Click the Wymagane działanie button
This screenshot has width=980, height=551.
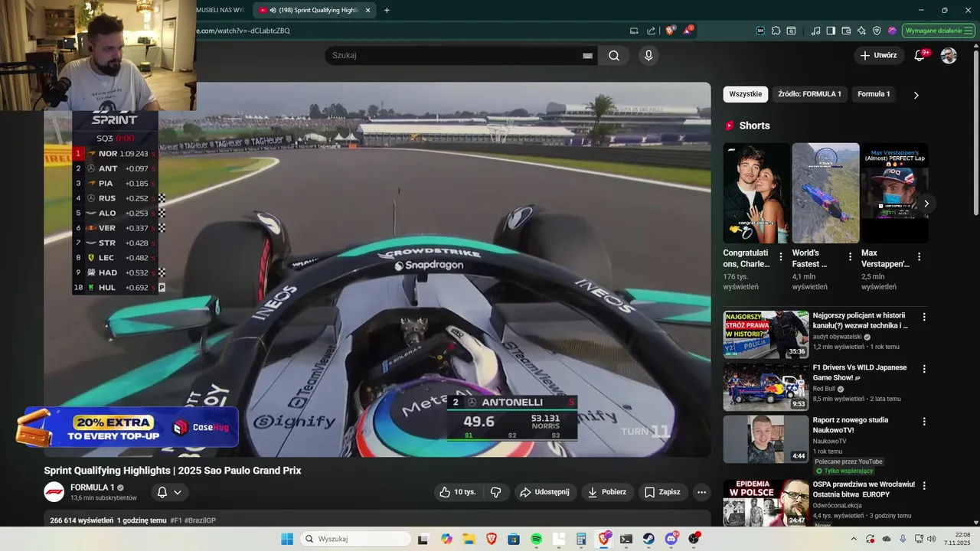pos(939,31)
